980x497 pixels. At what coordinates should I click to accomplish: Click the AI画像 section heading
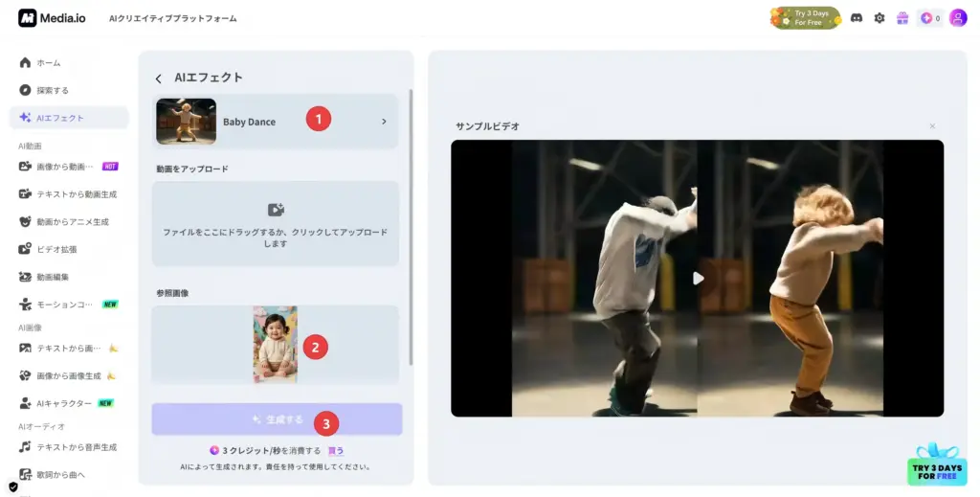point(30,328)
